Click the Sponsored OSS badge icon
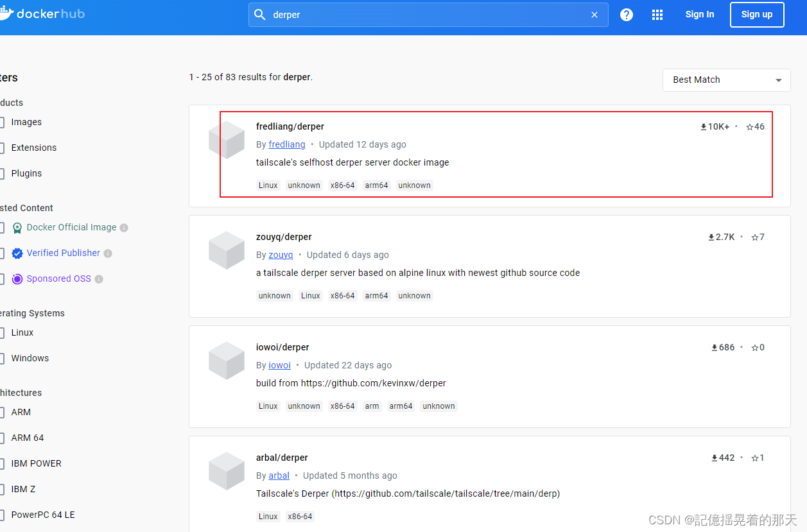The height and width of the screenshot is (532, 807). pos(17,279)
